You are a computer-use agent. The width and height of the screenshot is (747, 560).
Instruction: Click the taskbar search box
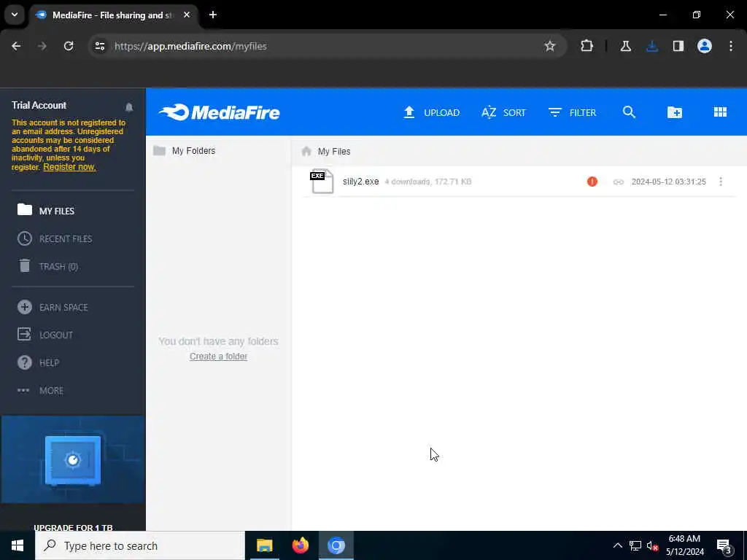140,545
